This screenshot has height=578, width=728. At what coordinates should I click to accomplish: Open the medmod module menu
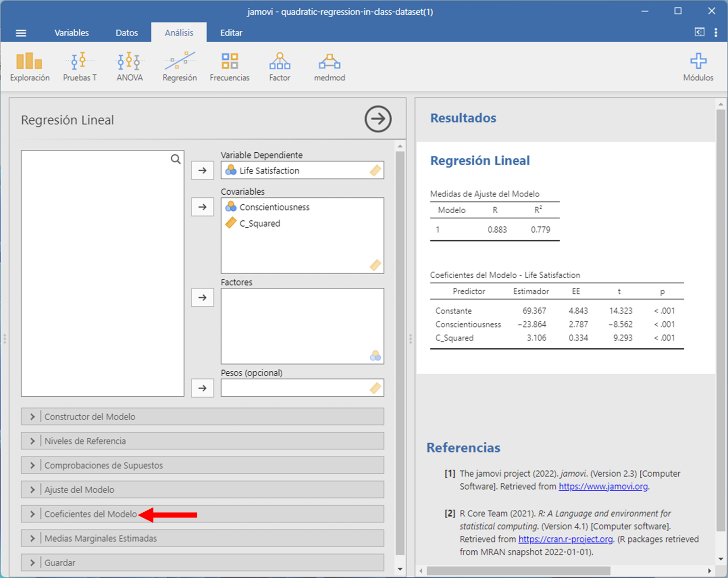329,67
